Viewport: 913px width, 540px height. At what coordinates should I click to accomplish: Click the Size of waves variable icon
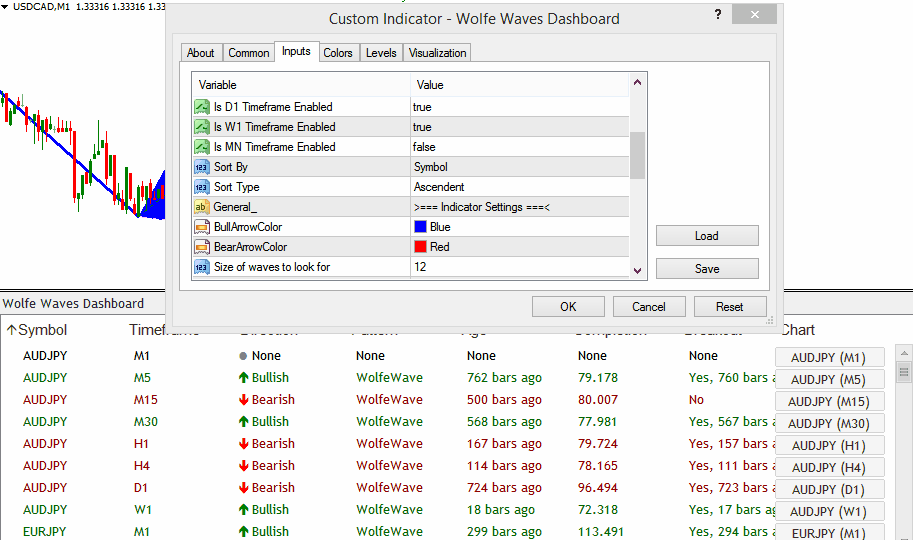(x=201, y=267)
